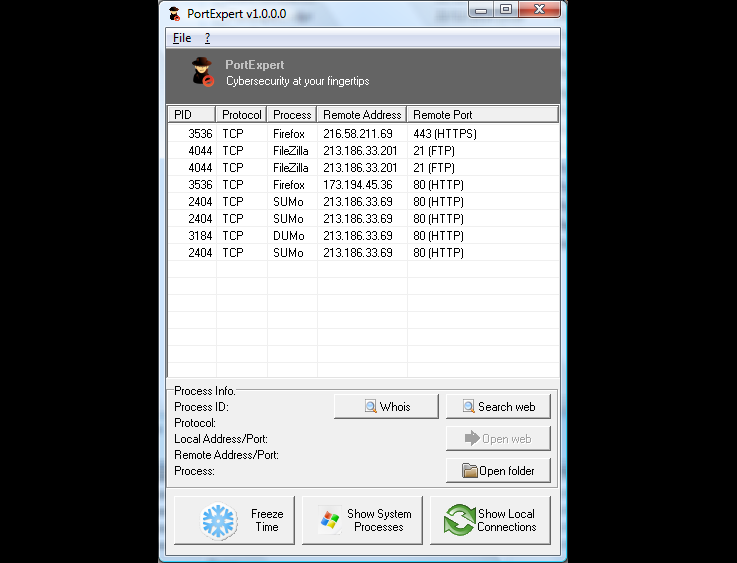Click the folder icon on Open folder button

coord(469,470)
